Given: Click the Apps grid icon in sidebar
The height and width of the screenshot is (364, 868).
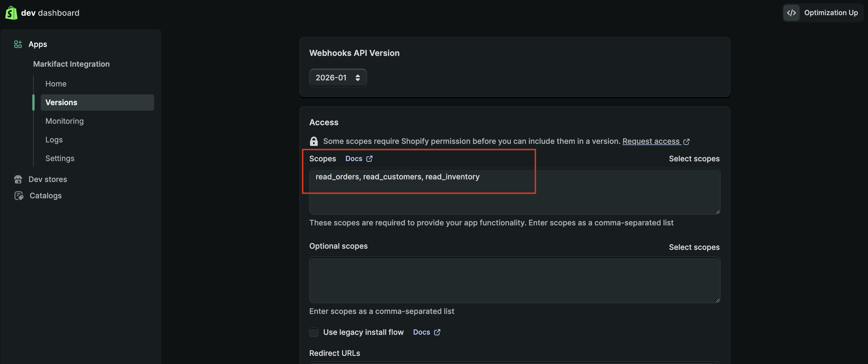Looking at the screenshot, I should pos(18,44).
